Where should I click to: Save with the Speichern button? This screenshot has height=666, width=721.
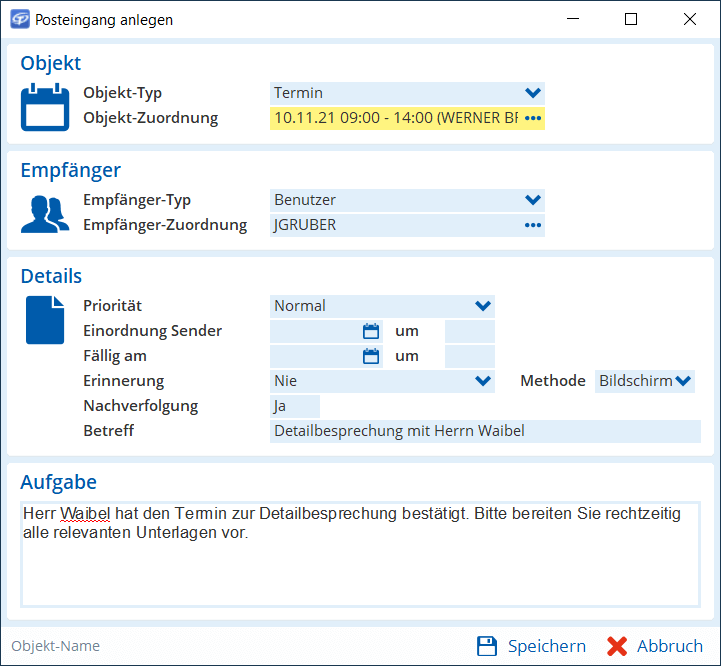(x=532, y=646)
